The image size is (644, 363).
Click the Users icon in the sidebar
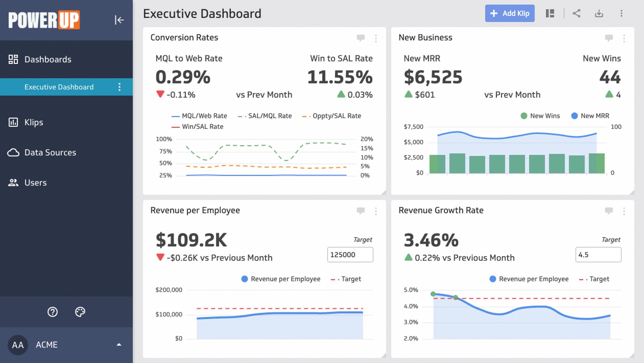(13, 183)
